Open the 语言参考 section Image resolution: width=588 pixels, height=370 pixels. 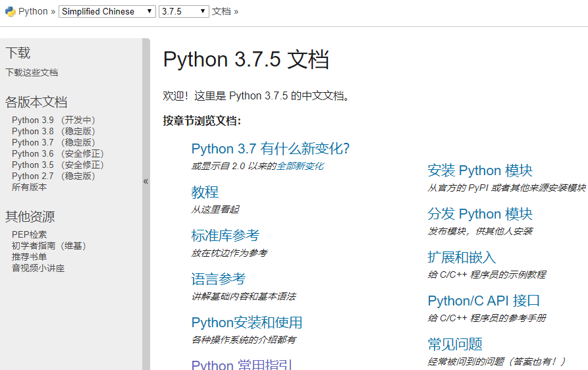coord(219,279)
